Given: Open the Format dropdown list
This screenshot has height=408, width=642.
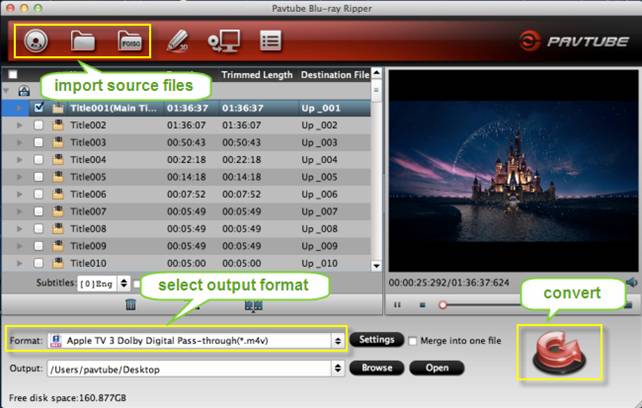Looking at the screenshot, I should [x=338, y=341].
